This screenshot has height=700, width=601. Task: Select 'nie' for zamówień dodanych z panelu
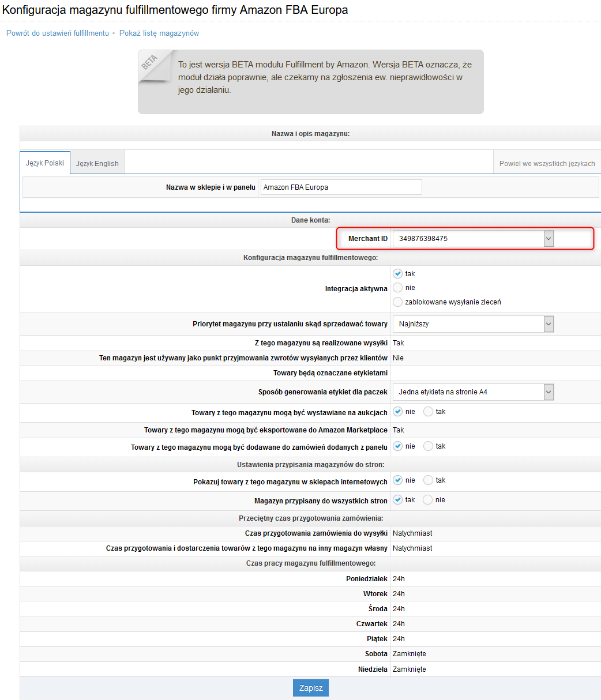(397, 446)
